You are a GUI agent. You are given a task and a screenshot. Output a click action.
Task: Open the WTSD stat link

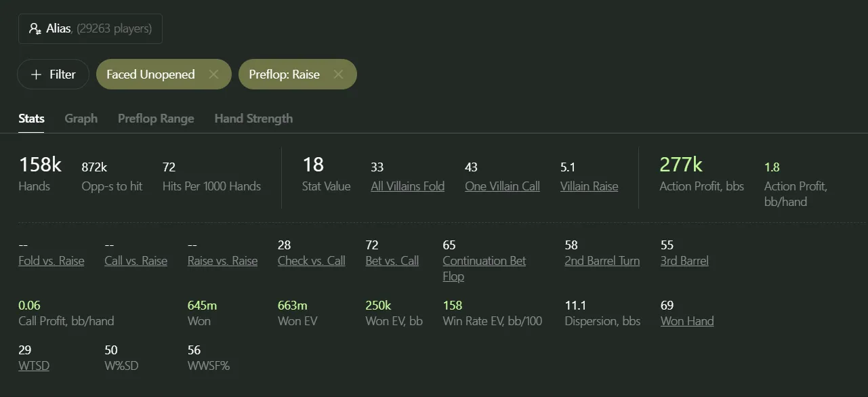coord(34,366)
